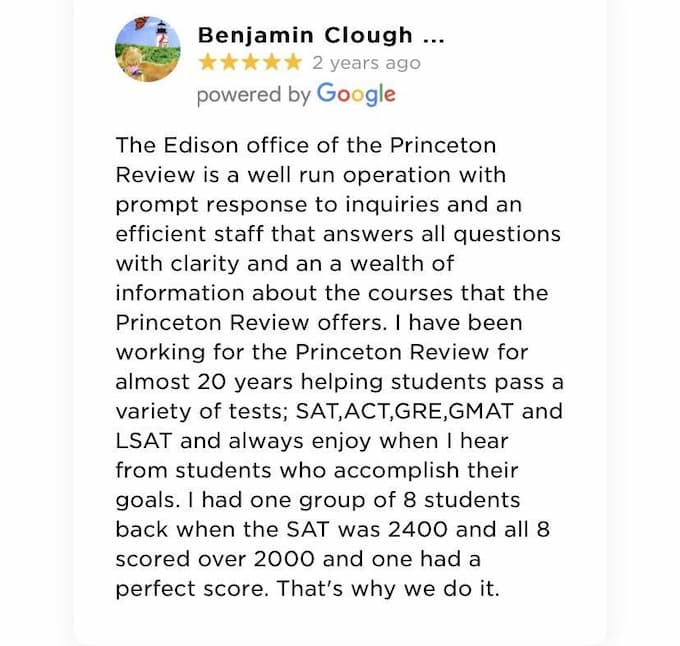Click 'efficient staff' in the review body
Image resolution: width=680 pixels, height=646 pixels.
(190, 234)
